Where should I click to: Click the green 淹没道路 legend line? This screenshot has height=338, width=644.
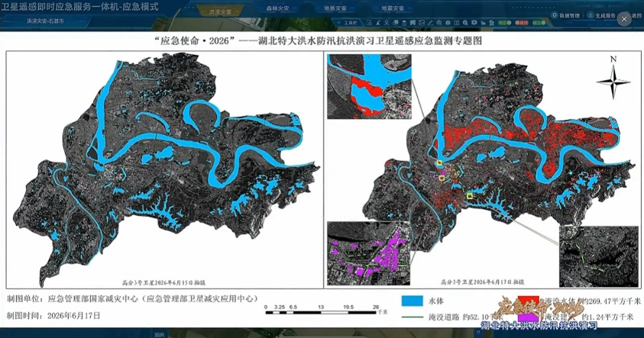click(412, 317)
